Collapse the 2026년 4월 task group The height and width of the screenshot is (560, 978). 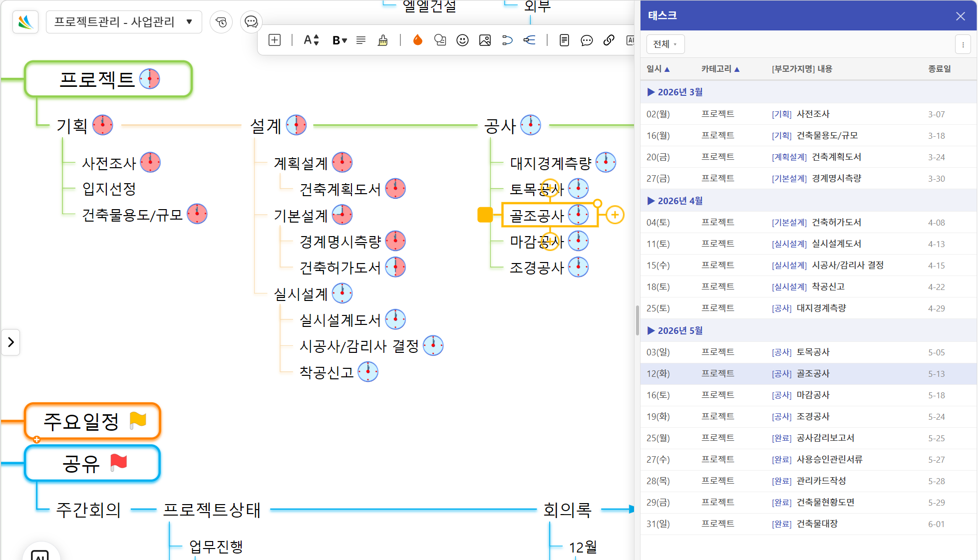pyautogui.click(x=651, y=201)
